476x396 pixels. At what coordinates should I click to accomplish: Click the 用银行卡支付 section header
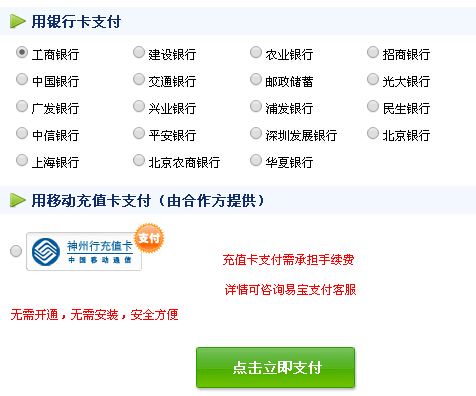point(76,22)
